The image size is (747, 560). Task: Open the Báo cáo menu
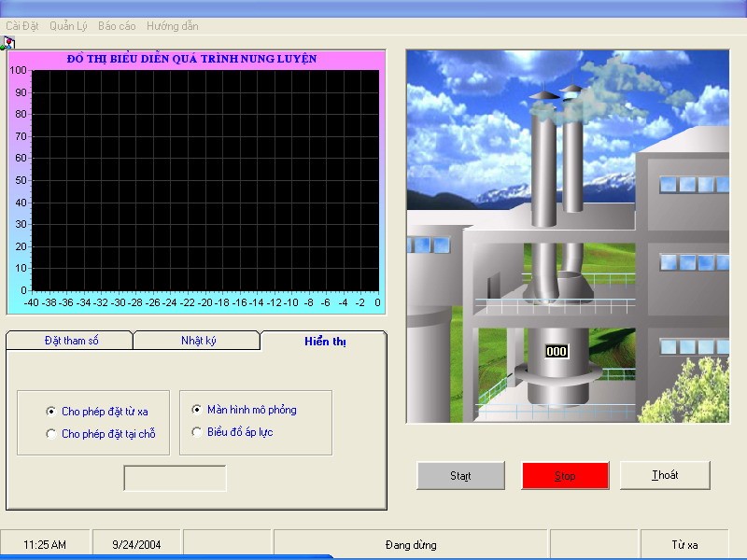click(x=118, y=26)
